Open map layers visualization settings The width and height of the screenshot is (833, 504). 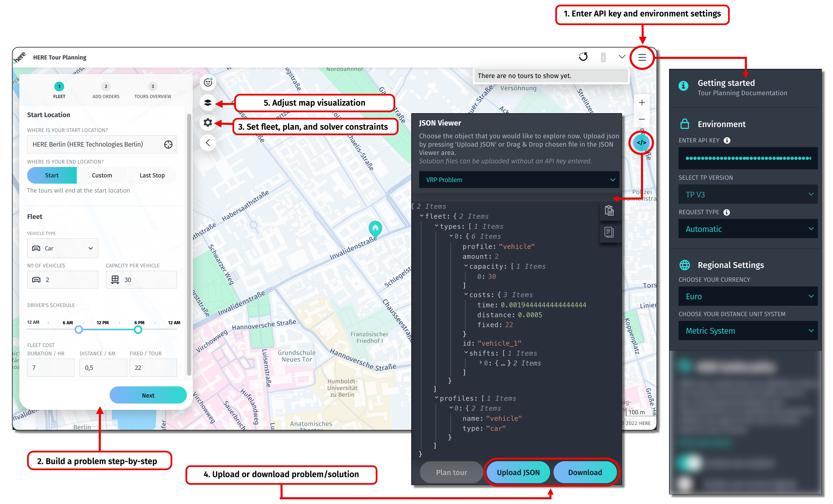pos(208,103)
